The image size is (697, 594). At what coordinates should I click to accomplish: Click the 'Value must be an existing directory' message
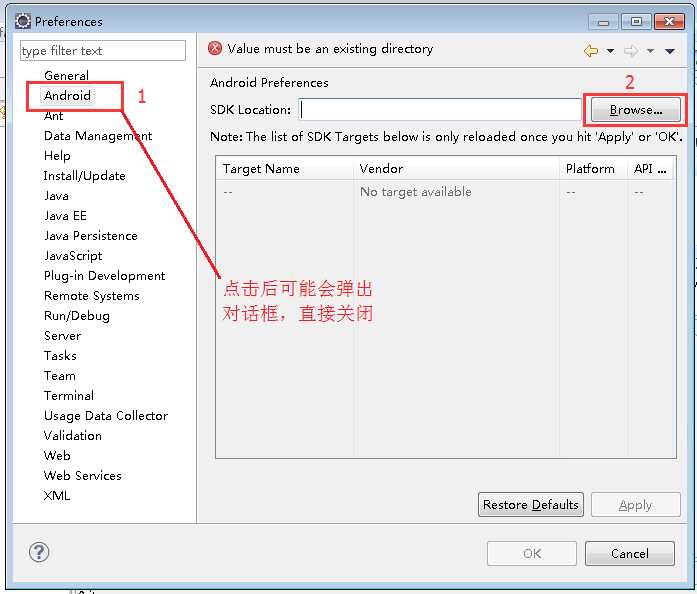(x=330, y=48)
